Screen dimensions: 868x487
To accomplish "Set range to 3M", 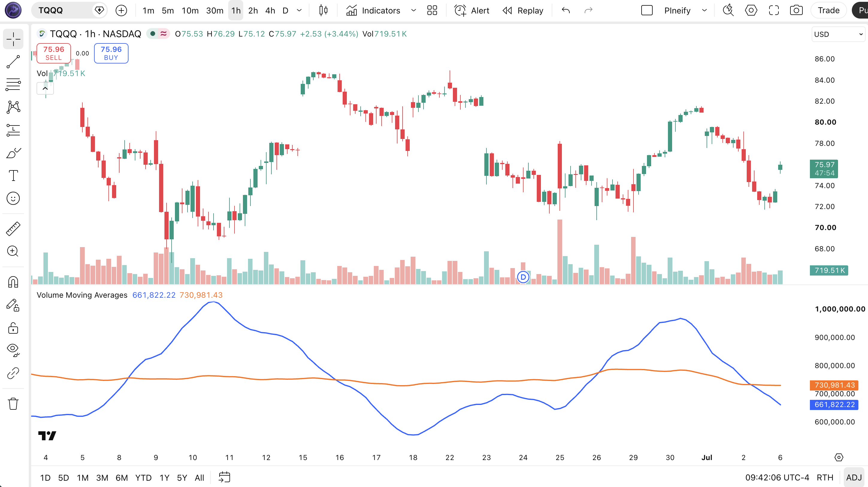I will 102,477.
